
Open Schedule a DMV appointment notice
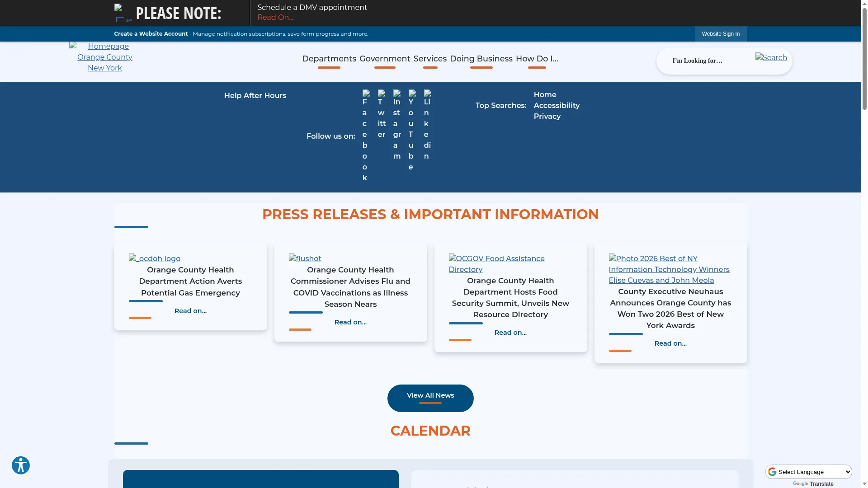pos(312,8)
